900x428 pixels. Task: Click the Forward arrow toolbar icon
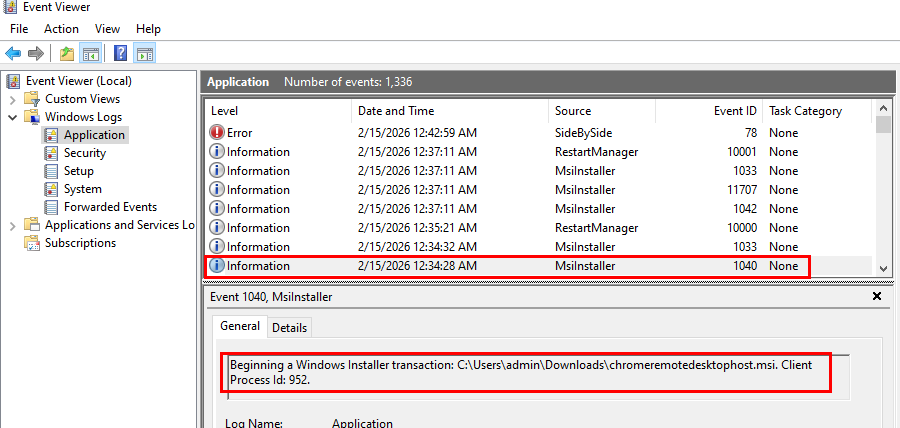(x=36, y=54)
